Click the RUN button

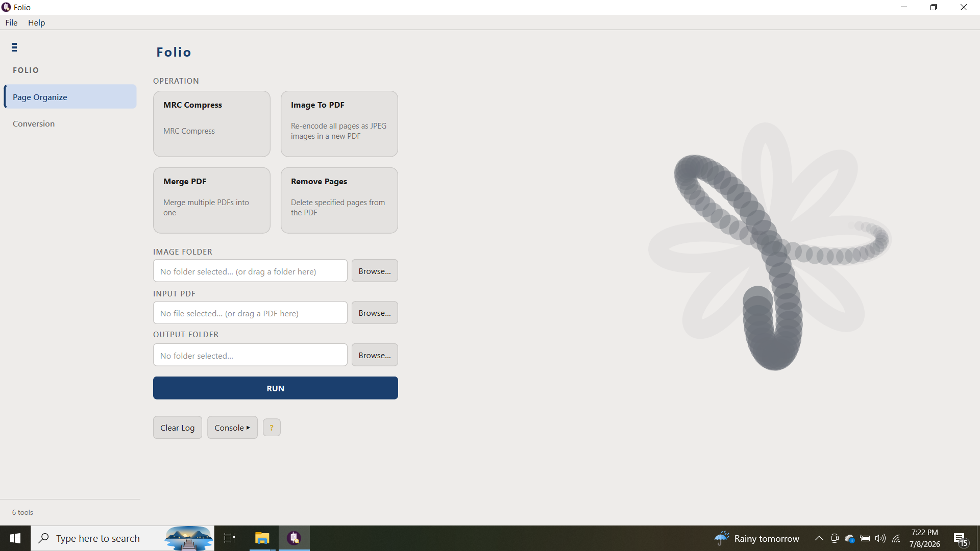pos(276,388)
